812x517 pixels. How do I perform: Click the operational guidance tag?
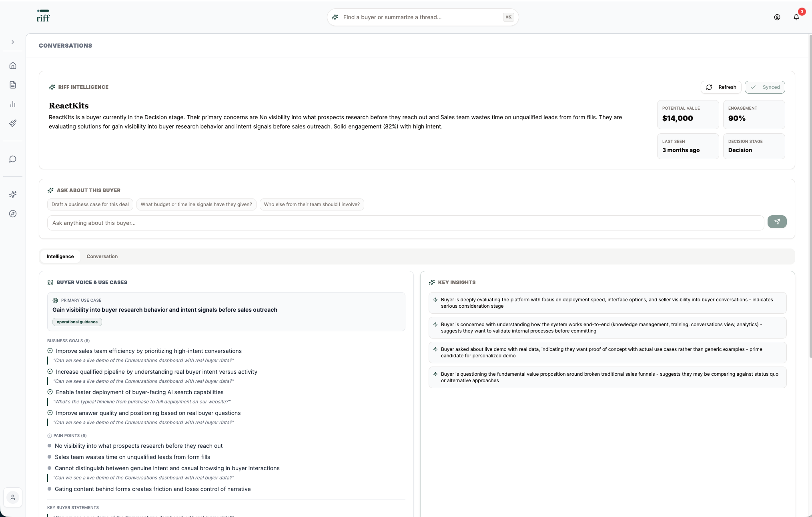point(77,322)
